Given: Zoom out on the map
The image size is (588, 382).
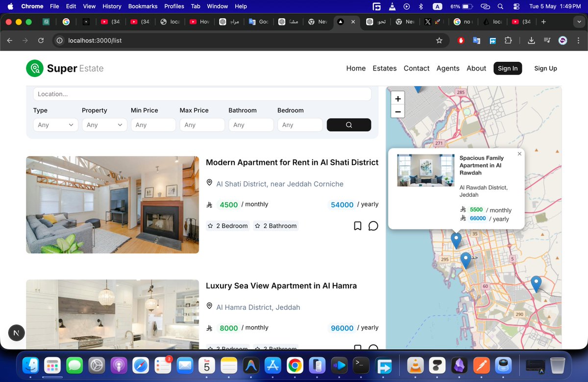Looking at the screenshot, I should tap(398, 111).
